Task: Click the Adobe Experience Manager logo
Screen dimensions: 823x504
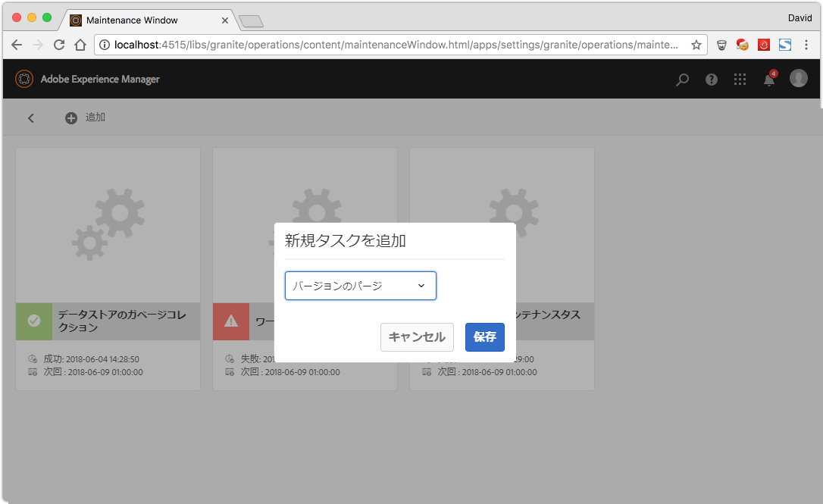Action: pos(24,79)
